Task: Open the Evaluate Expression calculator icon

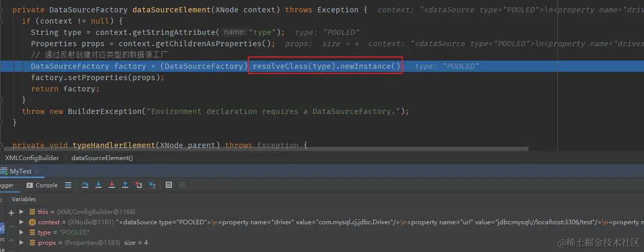Action: 169,185
